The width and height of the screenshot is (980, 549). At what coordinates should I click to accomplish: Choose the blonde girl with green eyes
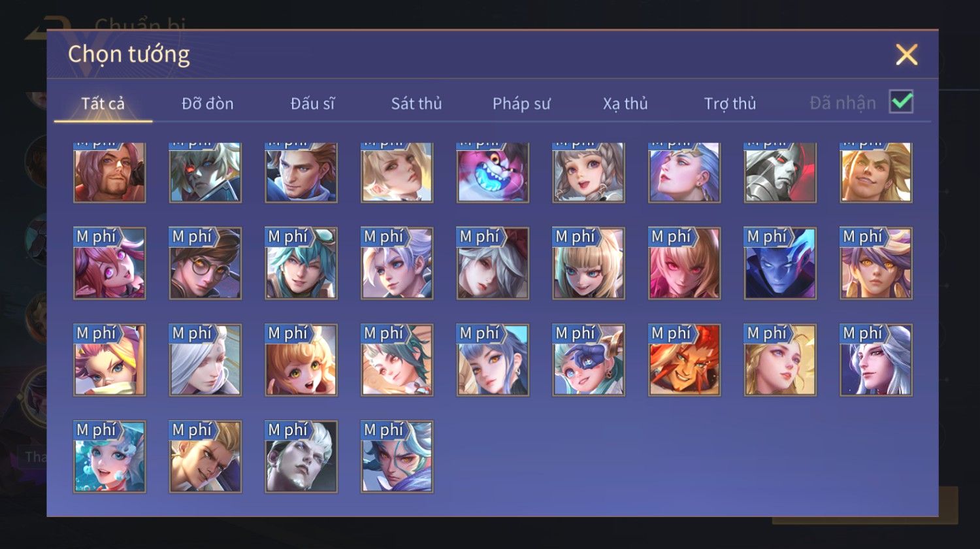[x=301, y=360]
